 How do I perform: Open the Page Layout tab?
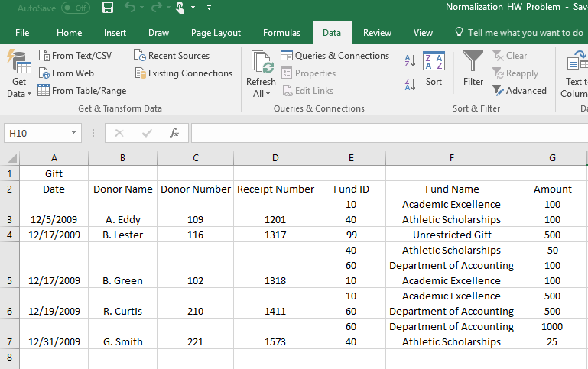pyautogui.click(x=216, y=33)
